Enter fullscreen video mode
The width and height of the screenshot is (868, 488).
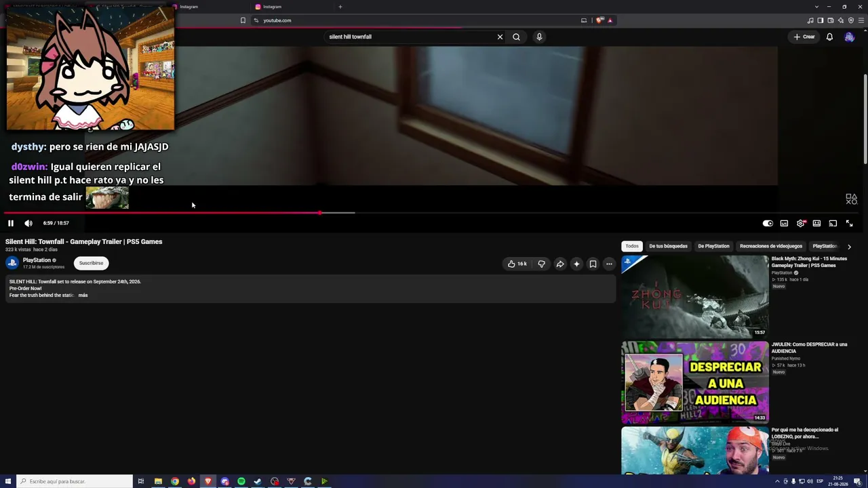[849, 223]
